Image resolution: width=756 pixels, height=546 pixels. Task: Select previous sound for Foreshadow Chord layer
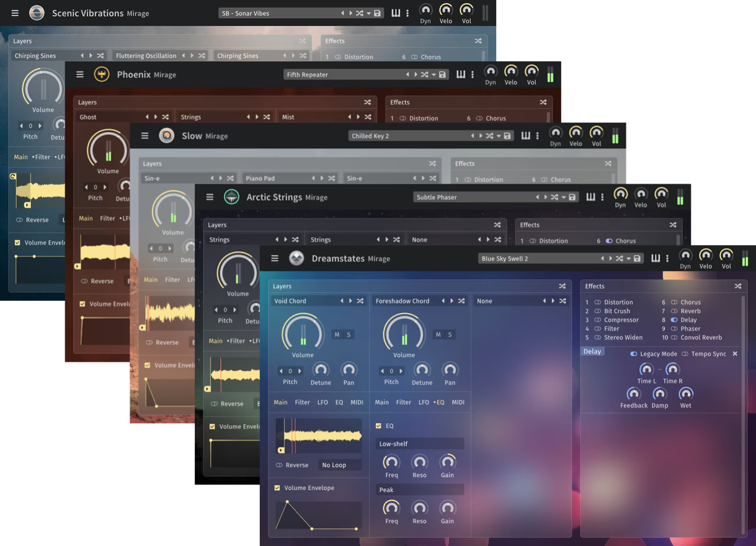[x=443, y=301]
